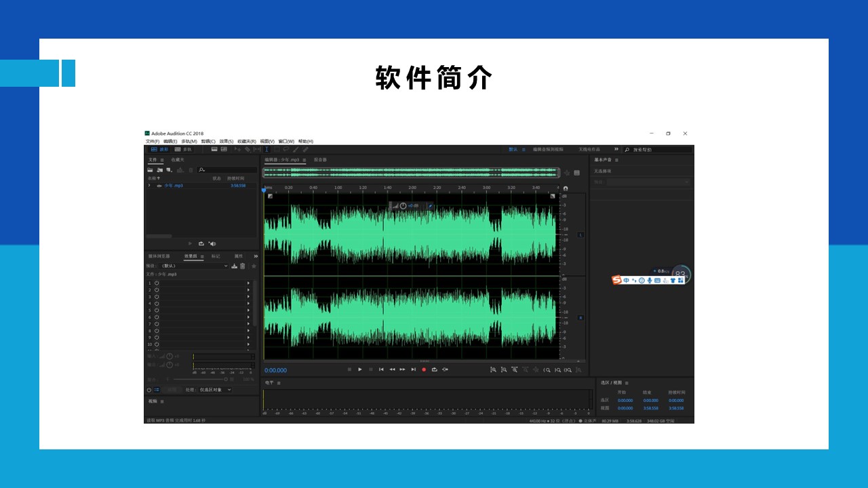The width and height of the screenshot is (868, 488).
Task: Click the Open File folder icon
Action: coord(150,170)
